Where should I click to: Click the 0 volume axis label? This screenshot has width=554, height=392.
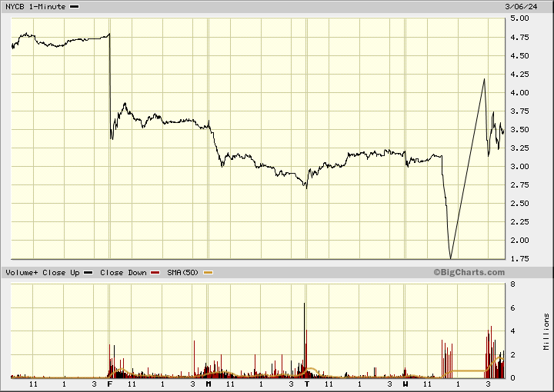pyautogui.click(x=512, y=377)
